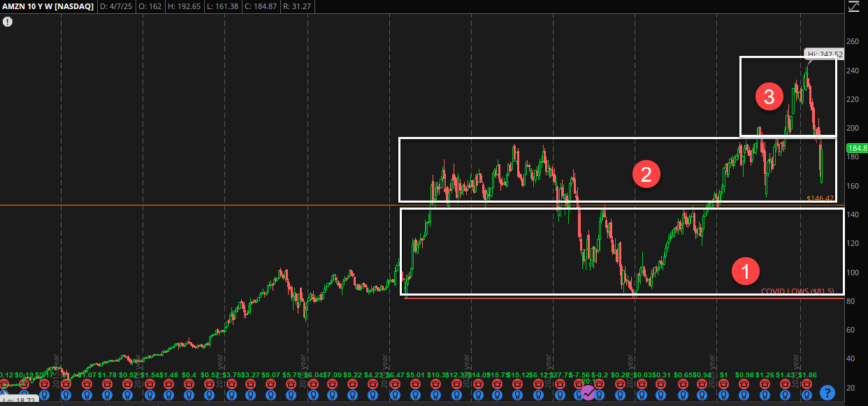
Task: Click the red phone icon under $6.47
Action: click(x=393, y=384)
